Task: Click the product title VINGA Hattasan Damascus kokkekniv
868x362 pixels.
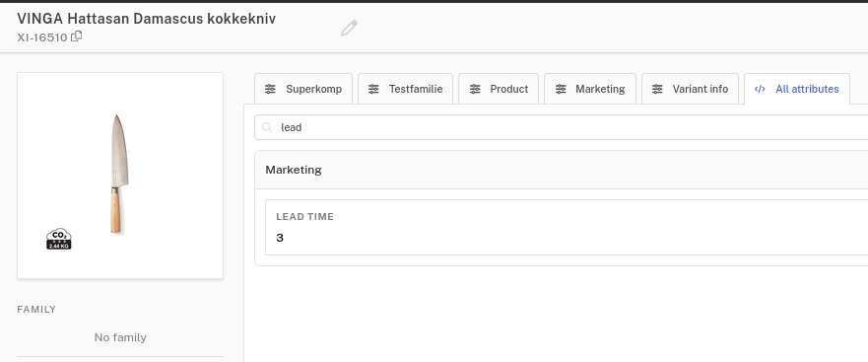Action: (146, 19)
